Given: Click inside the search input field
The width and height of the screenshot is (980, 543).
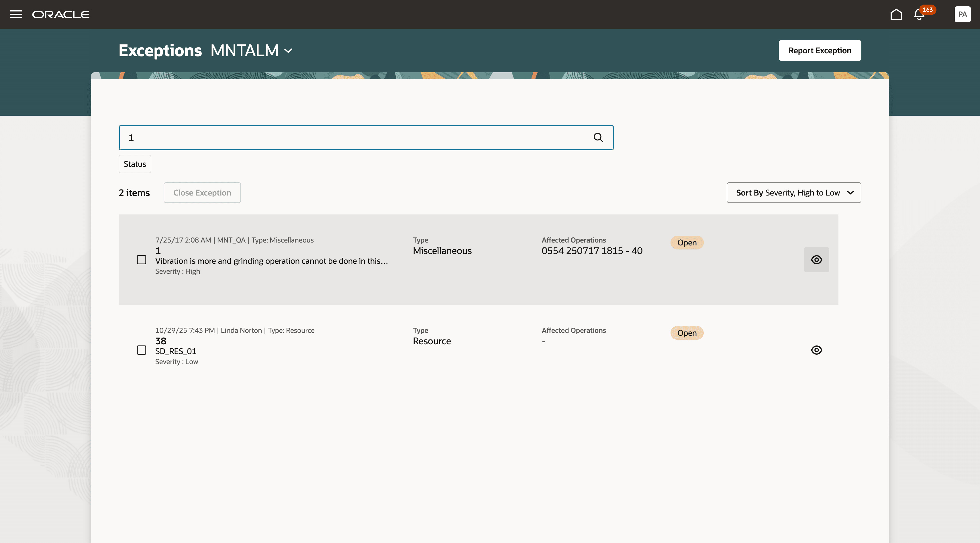Looking at the screenshot, I should 342,137.
